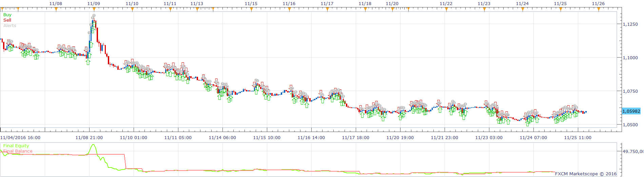Select the 11/11 day marker at top
Image resolution: width=644 pixels, height=177 pixels.
[x=170, y=4]
